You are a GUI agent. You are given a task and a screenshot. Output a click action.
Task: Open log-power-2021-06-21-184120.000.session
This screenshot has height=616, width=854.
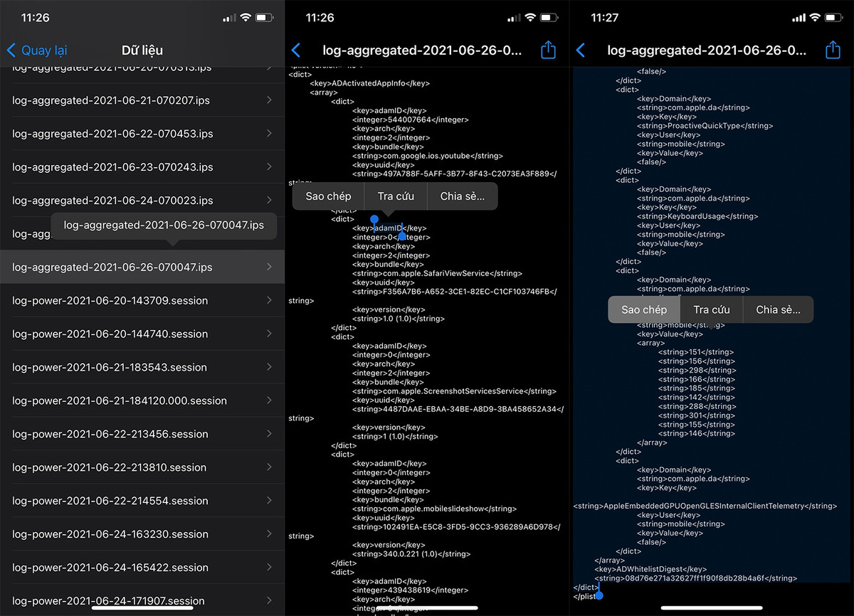(120, 400)
